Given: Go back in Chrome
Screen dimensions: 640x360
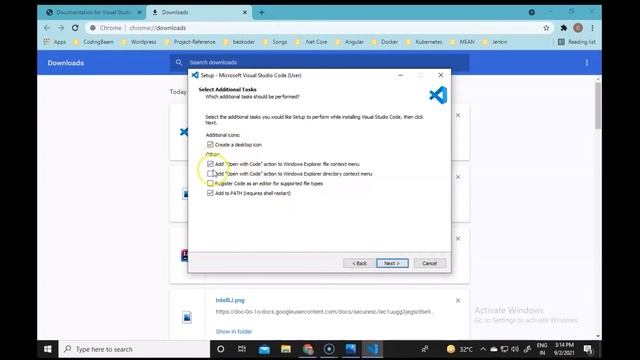Looking at the screenshot, I should tap(47, 28).
